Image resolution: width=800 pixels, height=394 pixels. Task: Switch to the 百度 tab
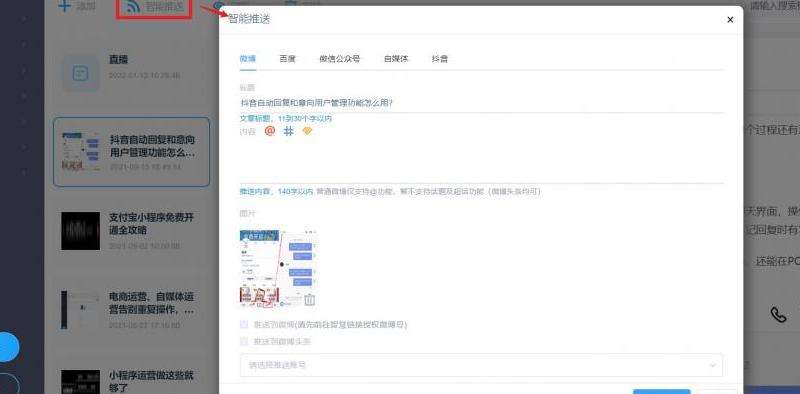[x=287, y=59]
